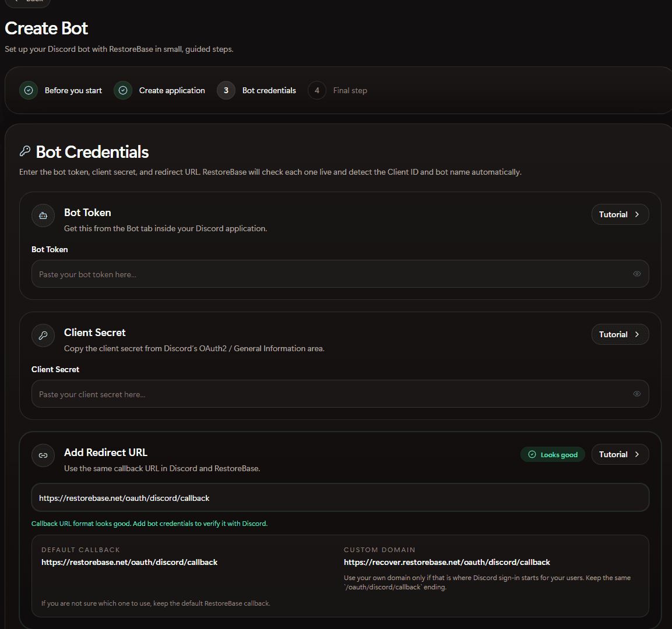The width and height of the screenshot is (672, 629).
Task: Click the 'Use your own domain only' hint text
Action: tap(487, 582)
